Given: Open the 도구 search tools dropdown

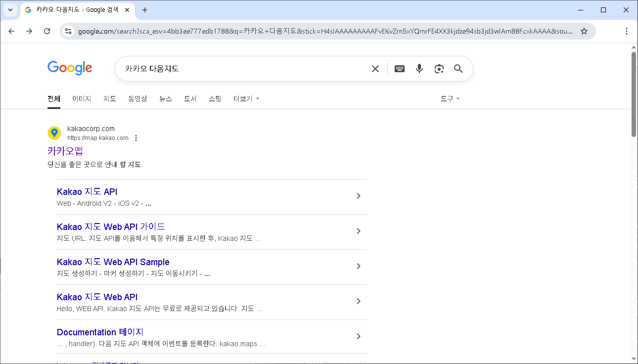Looking at the screenshot, I should (x=450, y=98).
